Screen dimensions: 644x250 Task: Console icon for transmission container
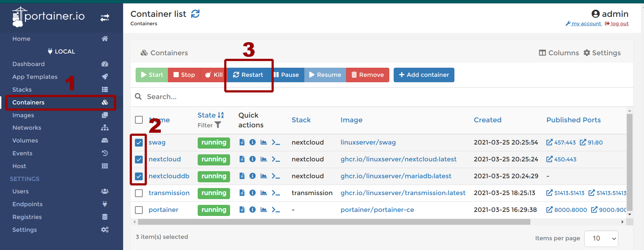276,193
